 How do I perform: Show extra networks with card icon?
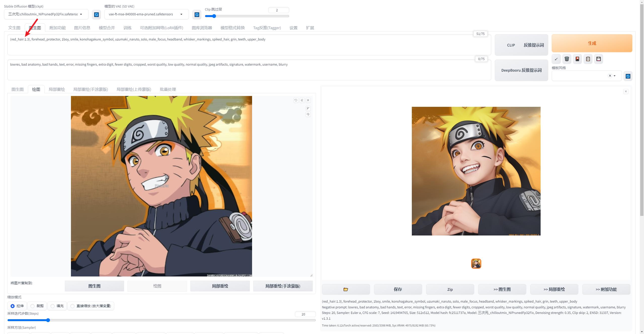577,59
